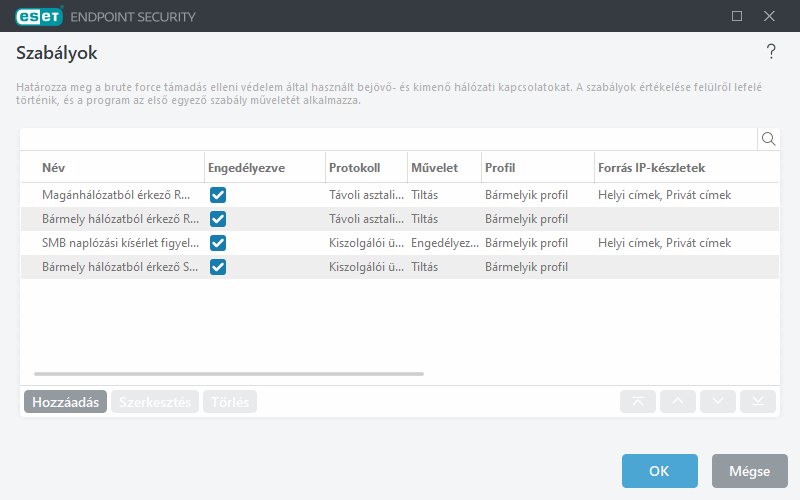
Task: Toggle second rule's Távoli asztali checkbox
Action: 218,219
